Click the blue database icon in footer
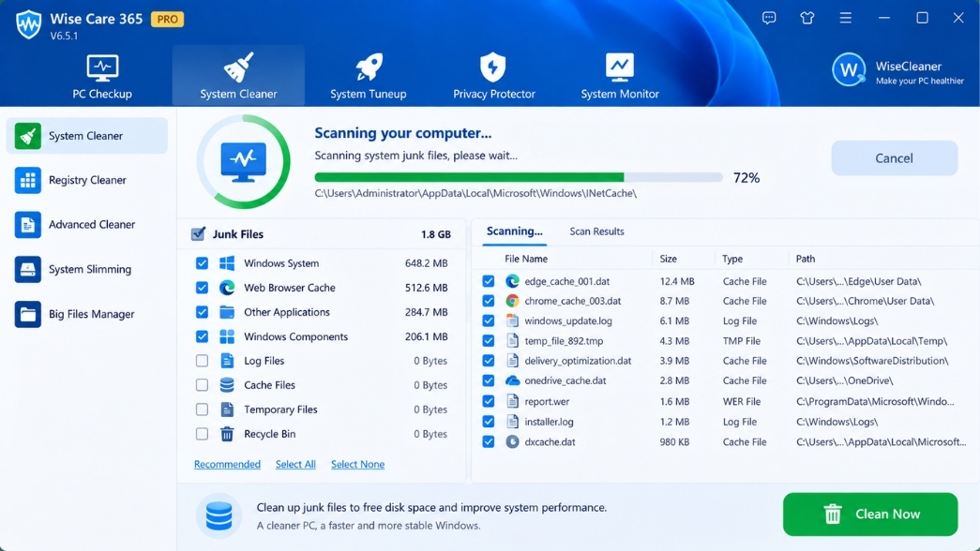 219,516
